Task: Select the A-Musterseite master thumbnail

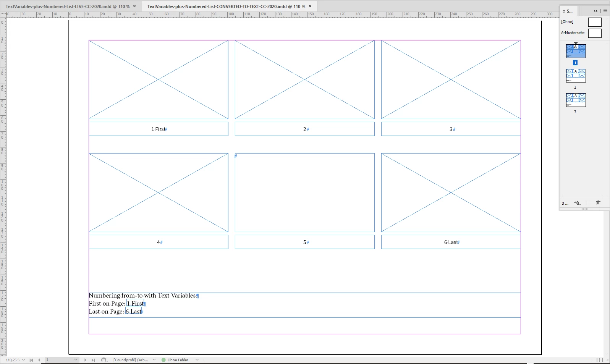Action: pos(595,33)
